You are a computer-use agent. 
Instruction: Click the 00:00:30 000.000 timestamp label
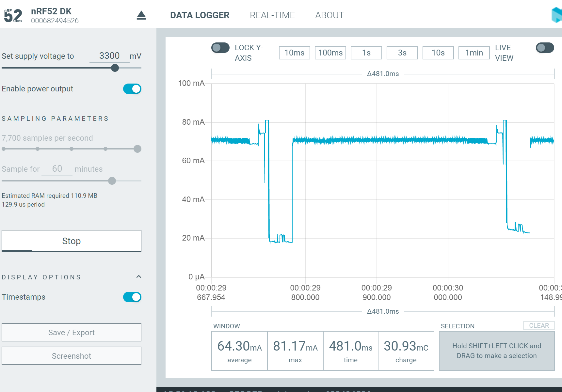[x=448, y=292]
